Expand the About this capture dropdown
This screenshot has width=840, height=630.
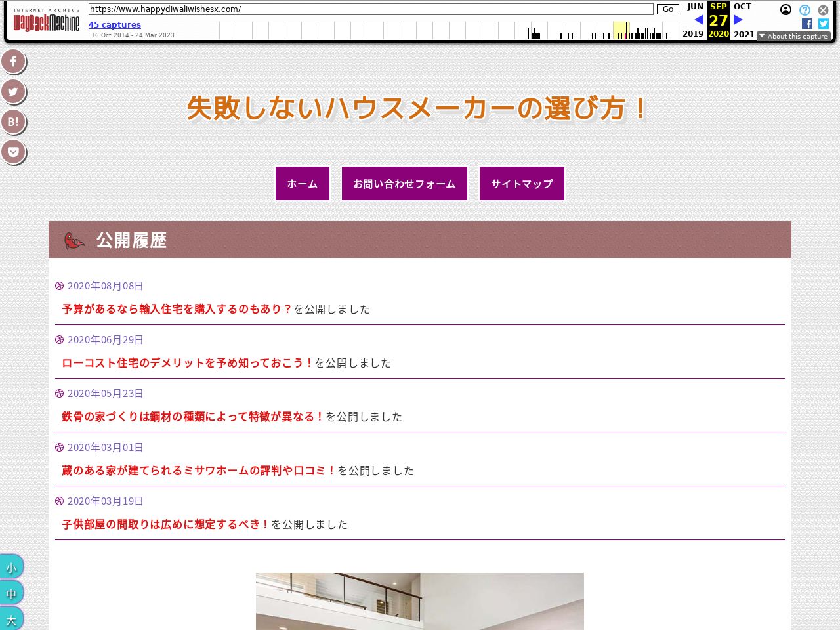click(x=793, y=36)
